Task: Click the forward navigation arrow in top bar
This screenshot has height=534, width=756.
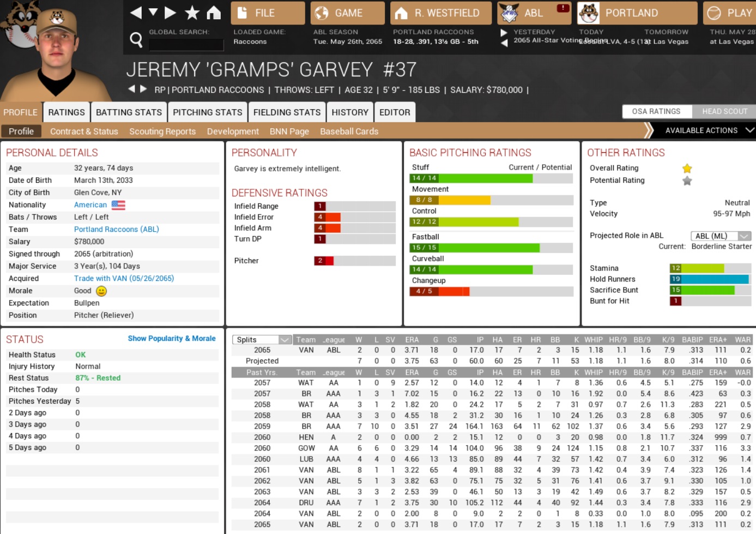Action: tap(171, 13)
